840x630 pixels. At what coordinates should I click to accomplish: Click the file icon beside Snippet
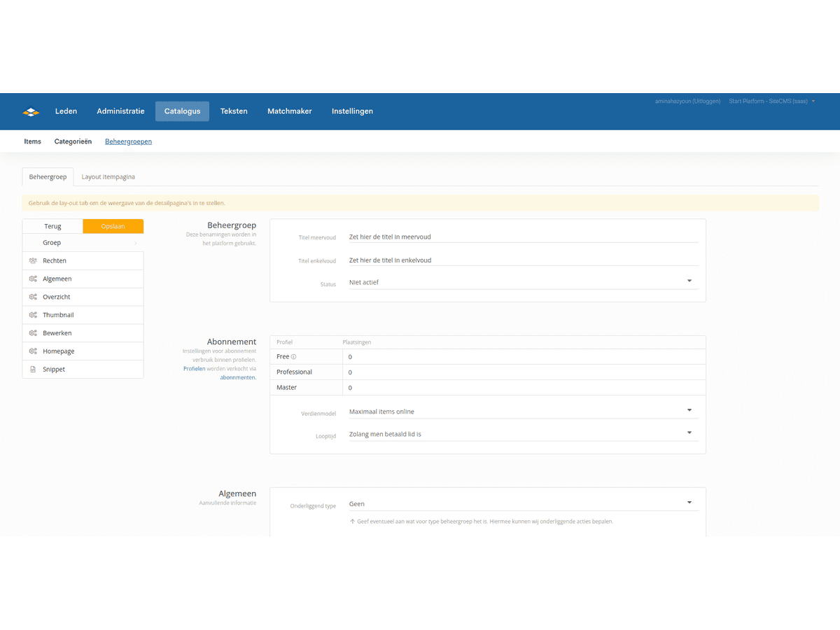click(33, 370)
